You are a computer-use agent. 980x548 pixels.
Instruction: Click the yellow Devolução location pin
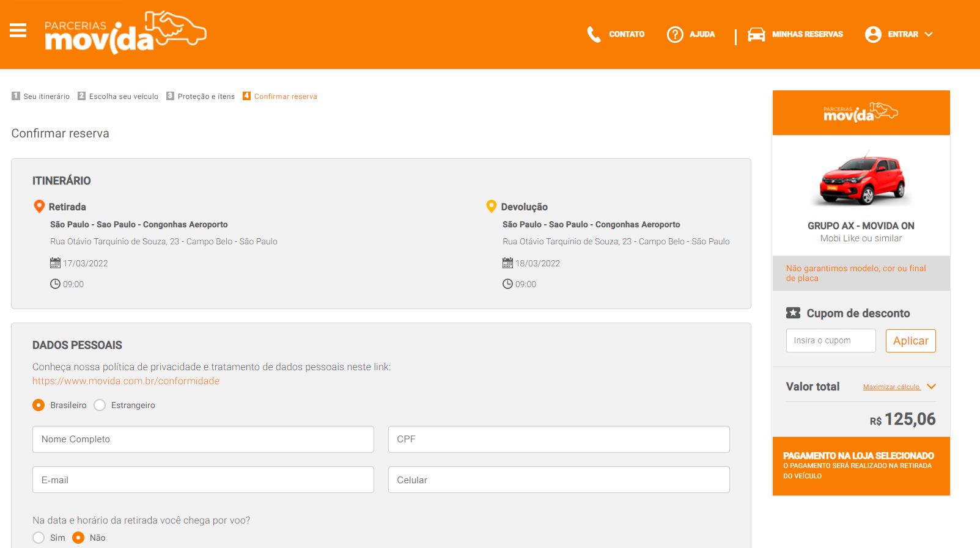[x=491, y=206]
